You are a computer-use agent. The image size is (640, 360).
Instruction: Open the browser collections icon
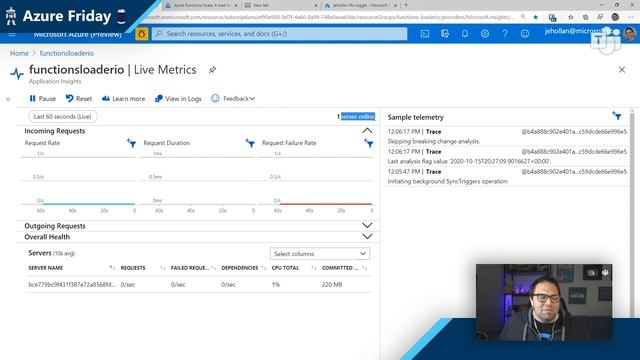pos(586,17)
